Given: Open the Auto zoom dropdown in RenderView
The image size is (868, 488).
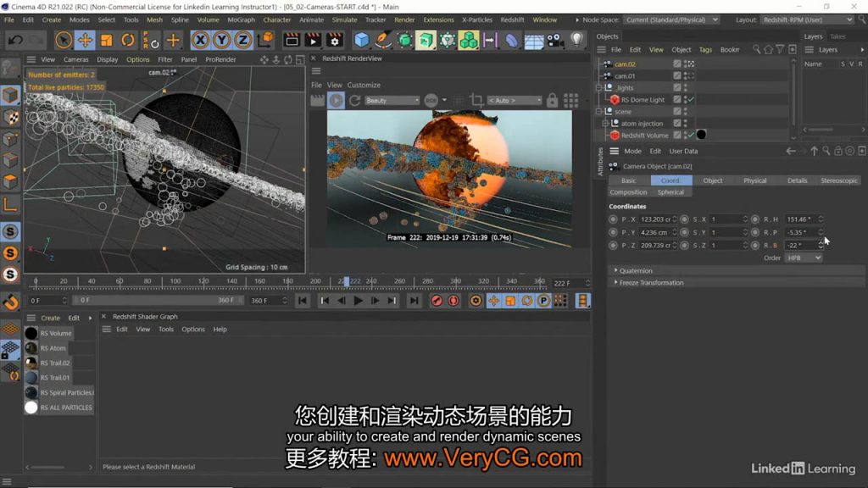Looking at the screenshot, I should point(515,100).
